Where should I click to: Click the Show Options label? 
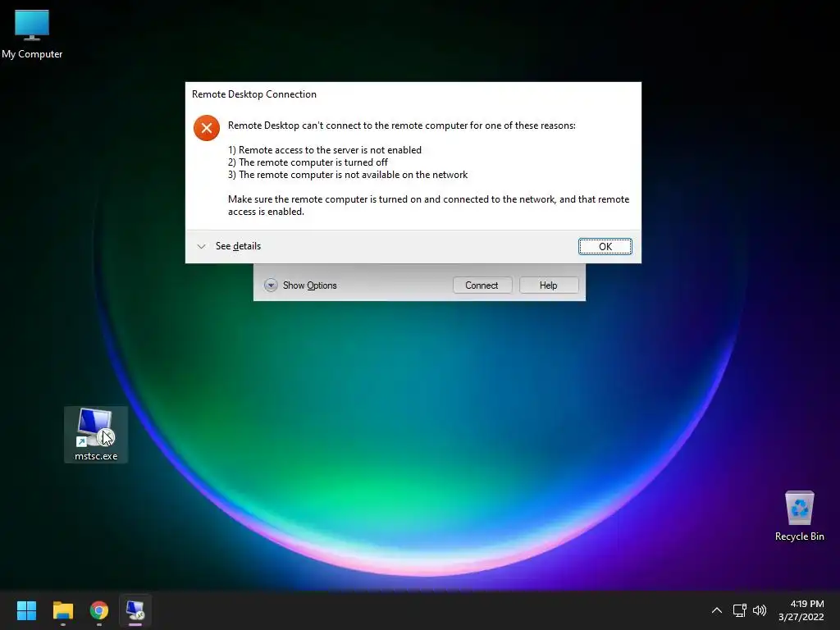pos(309,285)
